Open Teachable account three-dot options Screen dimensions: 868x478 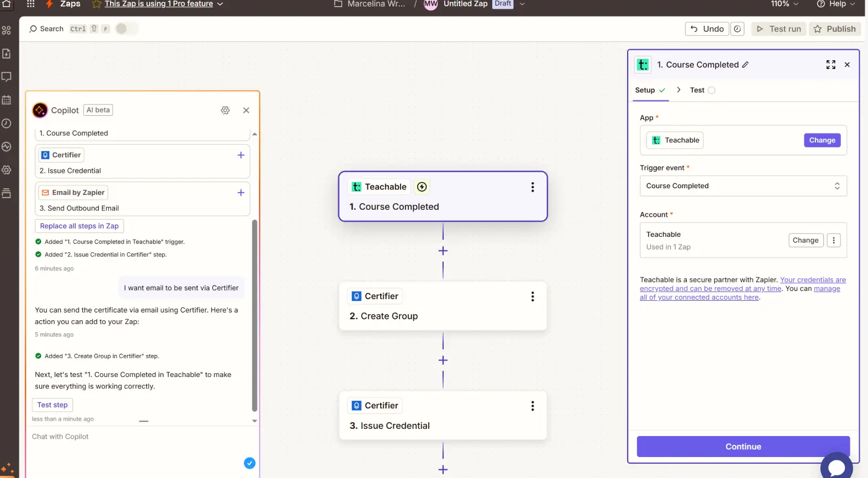tap(834, 240)
